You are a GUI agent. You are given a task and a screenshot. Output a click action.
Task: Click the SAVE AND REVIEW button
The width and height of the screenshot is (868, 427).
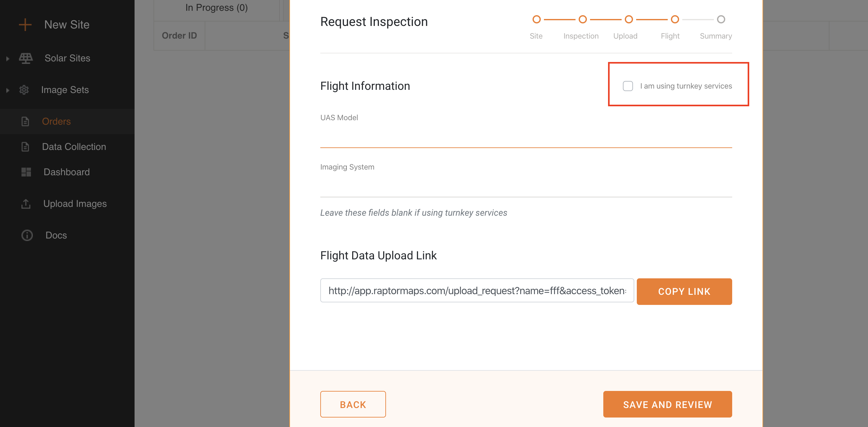pos(667,404)
